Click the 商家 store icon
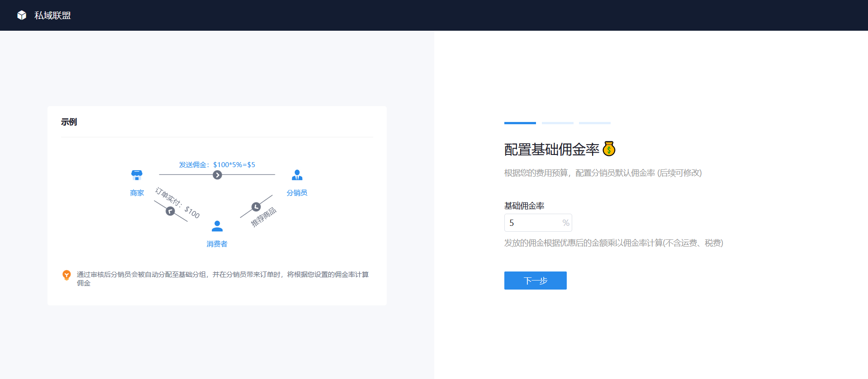Viewport: 868px width, 379px height. (137, 175)
